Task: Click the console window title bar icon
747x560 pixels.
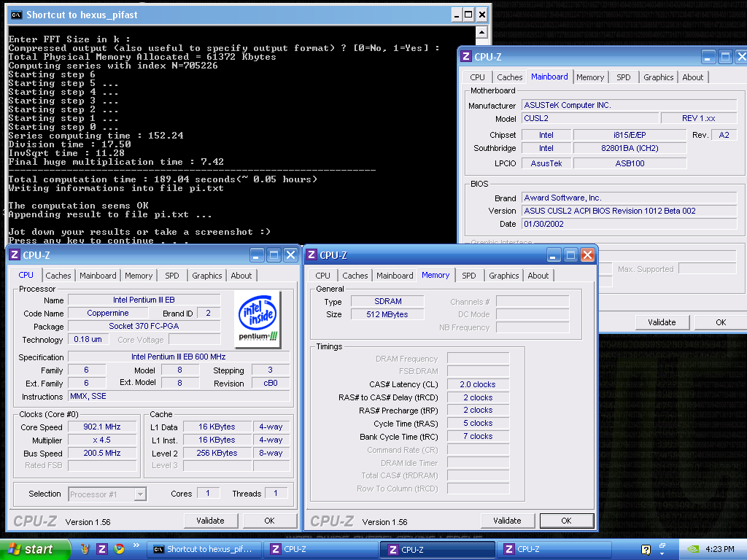Action: 16,15
